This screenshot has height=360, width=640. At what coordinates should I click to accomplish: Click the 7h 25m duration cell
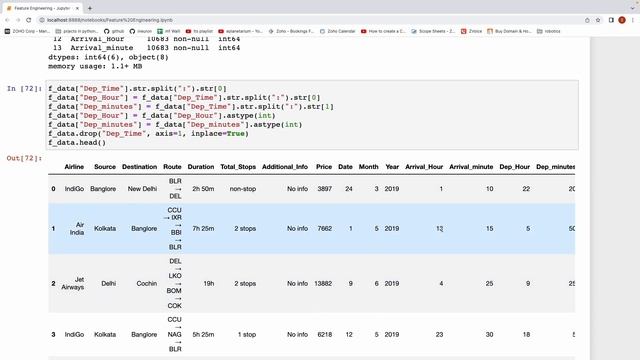click(x=203, y=229)
